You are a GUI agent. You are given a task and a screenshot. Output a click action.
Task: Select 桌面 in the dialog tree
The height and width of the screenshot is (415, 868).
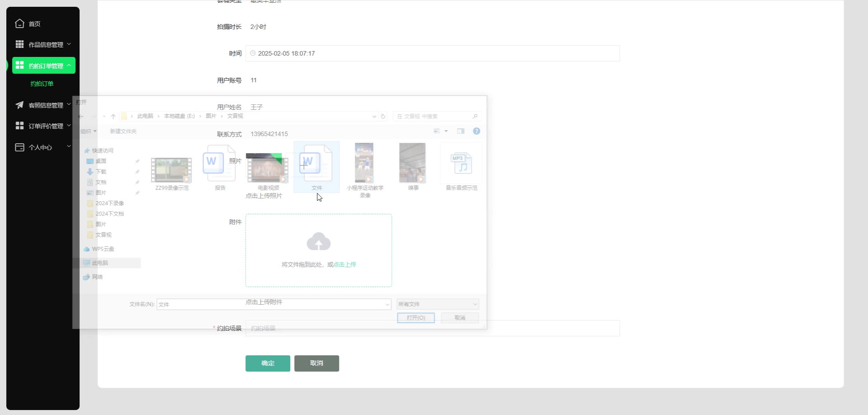(101, 161)
